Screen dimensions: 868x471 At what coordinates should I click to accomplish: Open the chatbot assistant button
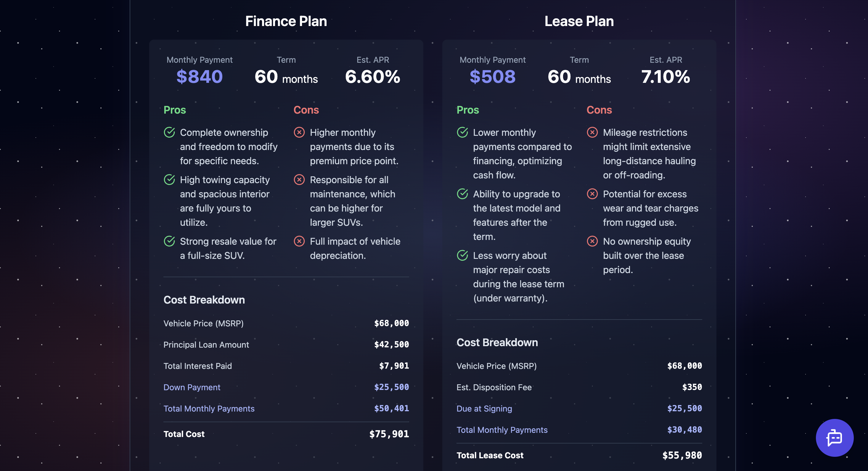pyautogui.click(x=834, y=438)
